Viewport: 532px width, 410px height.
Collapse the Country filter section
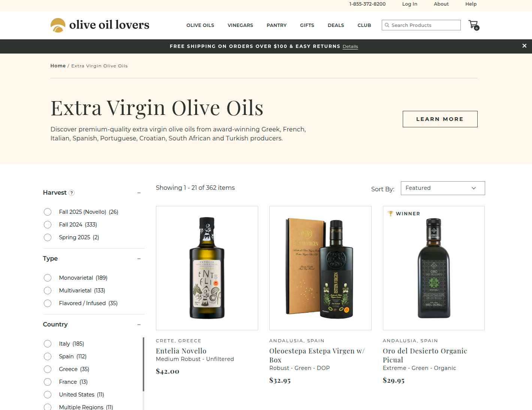(x=139, y=325)
